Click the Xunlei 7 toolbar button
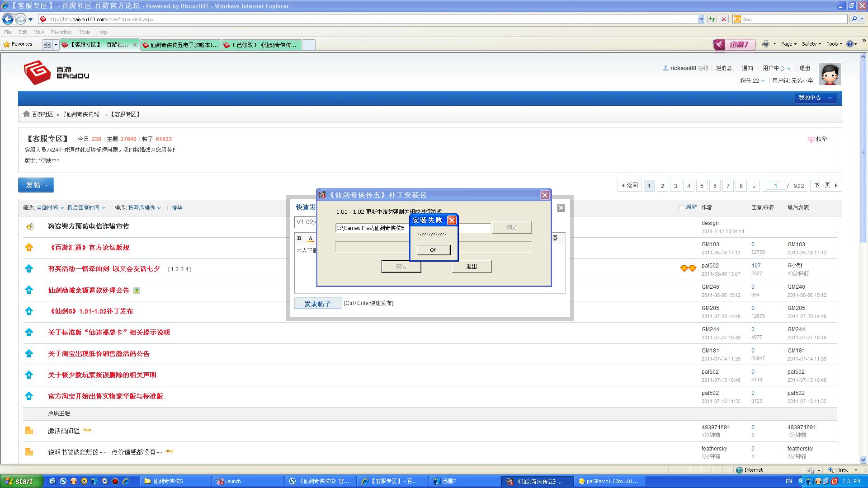Screen dimensions: 868x488 click(x=734, y=44)
